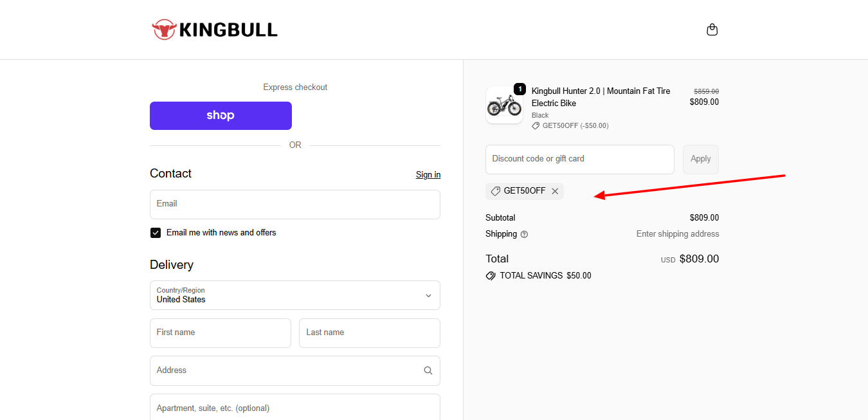Click the search icon inside the Address field
868x420 pixels.
click(x=428, y=370)
